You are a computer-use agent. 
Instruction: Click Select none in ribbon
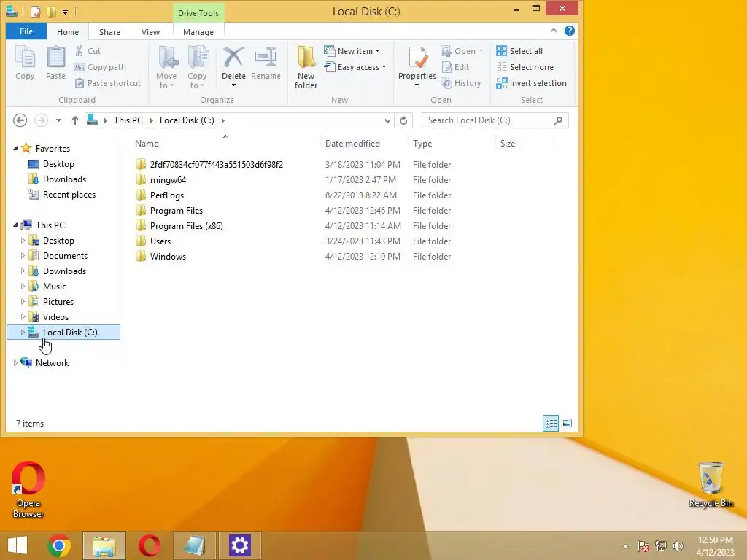(525, 67)
